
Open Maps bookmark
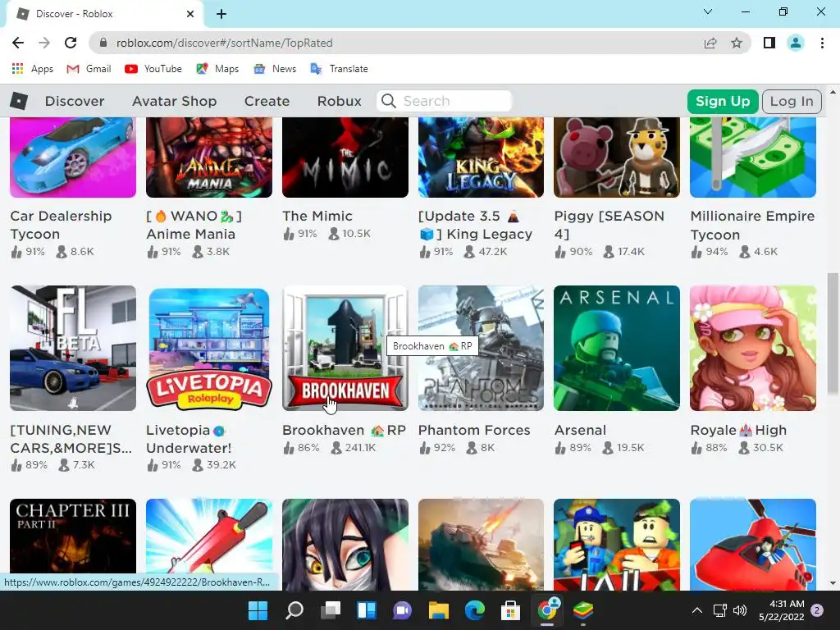click(x=217, y=69)
